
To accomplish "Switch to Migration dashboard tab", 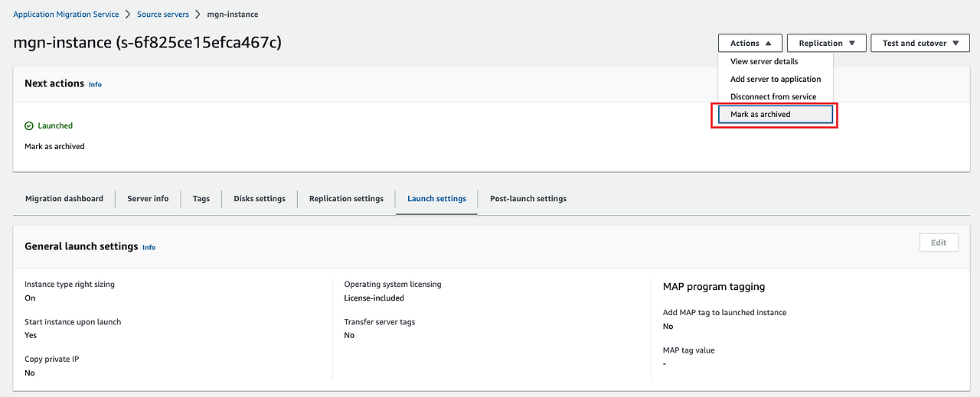I will 64,199.
